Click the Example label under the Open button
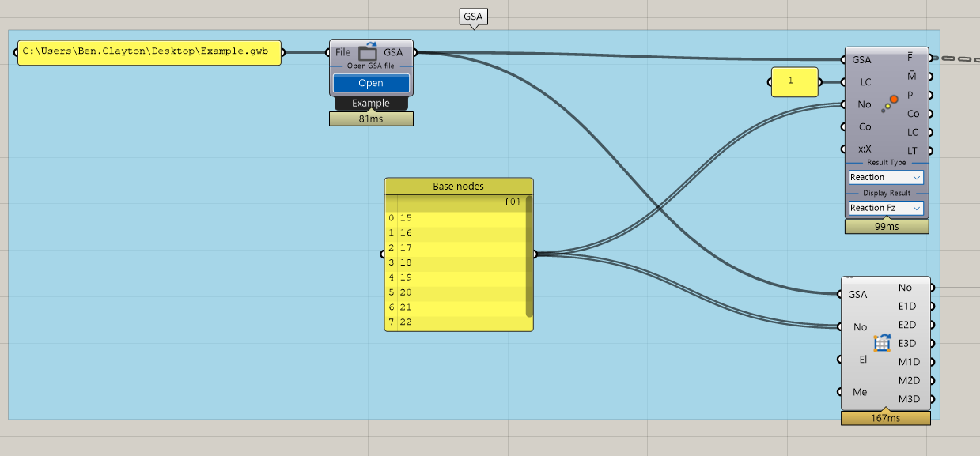The image size is (980, 456). point(371,104)
